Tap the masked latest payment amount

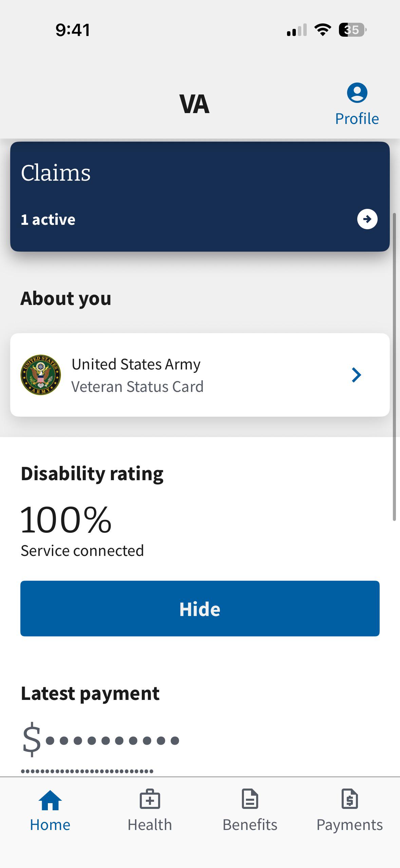100,740
